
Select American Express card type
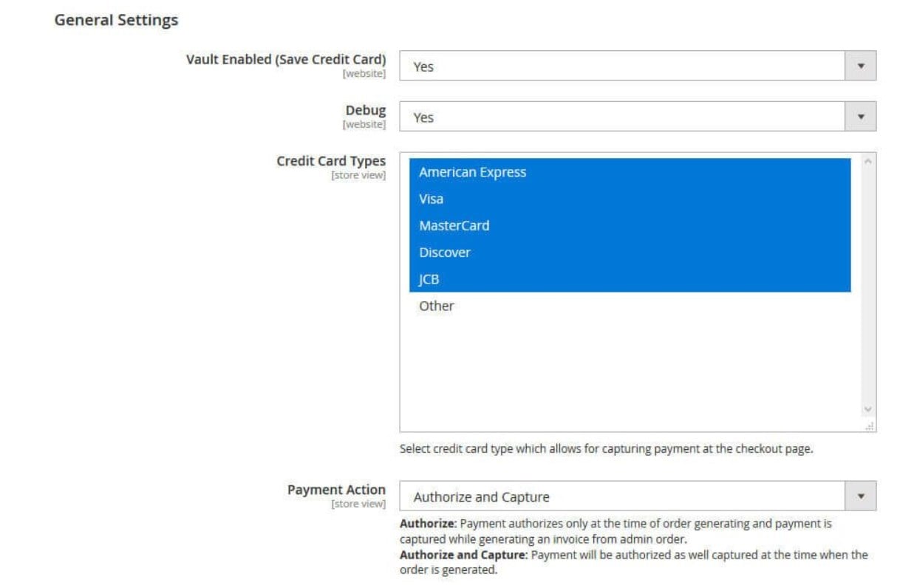pos(630,172)
